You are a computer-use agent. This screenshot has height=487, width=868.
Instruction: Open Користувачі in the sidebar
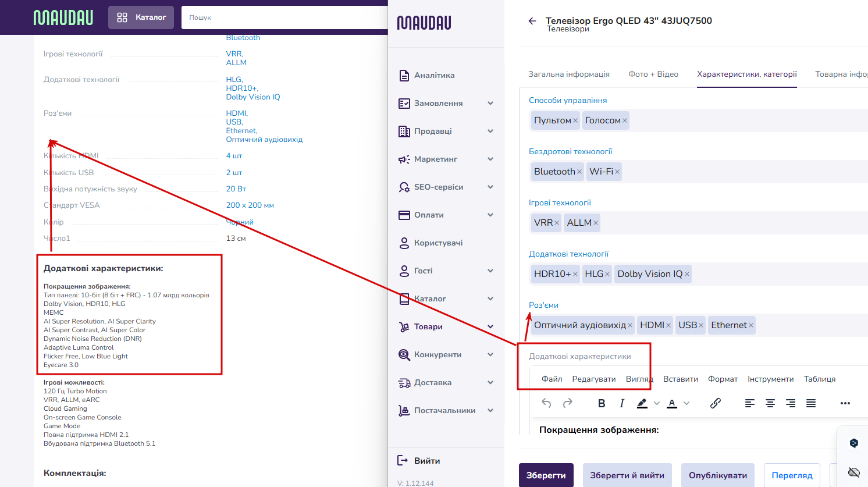(x=438, y=243)
